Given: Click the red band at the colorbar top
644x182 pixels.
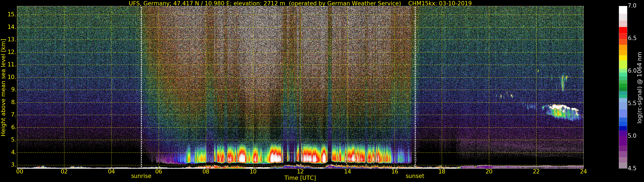Looking at the screenshot, I should tap(623, 30).
